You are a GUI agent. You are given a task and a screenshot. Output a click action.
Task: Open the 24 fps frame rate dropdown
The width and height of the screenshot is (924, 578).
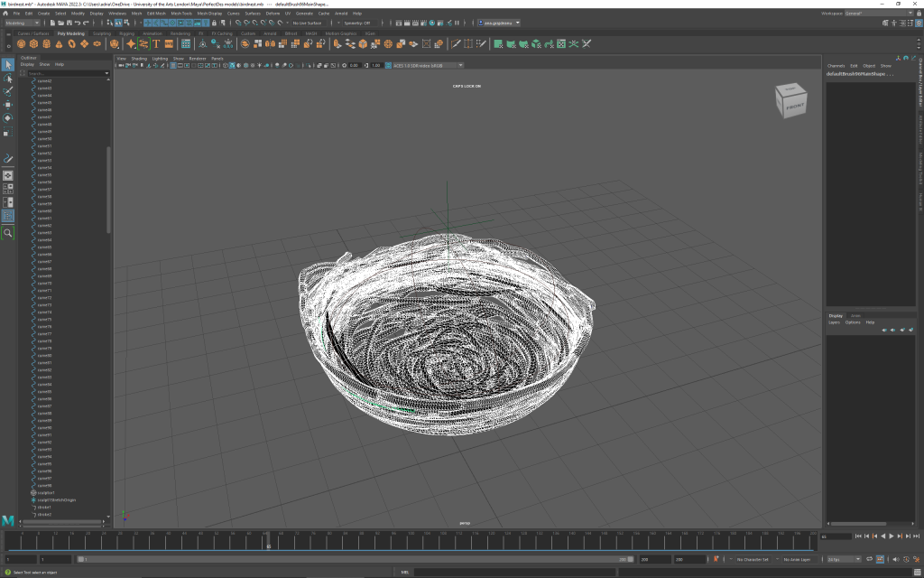[x=844, y=559]
